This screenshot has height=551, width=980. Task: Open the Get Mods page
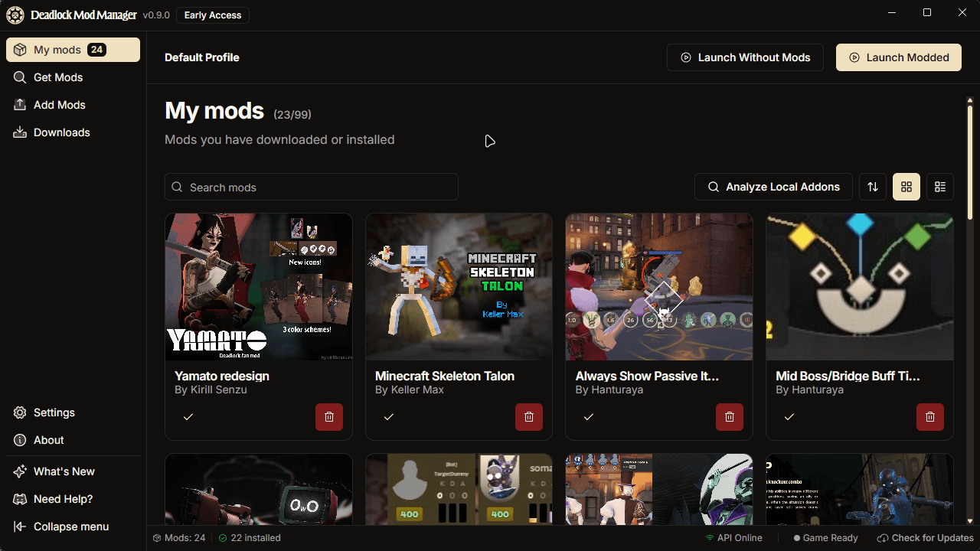(x=58, y=77)
